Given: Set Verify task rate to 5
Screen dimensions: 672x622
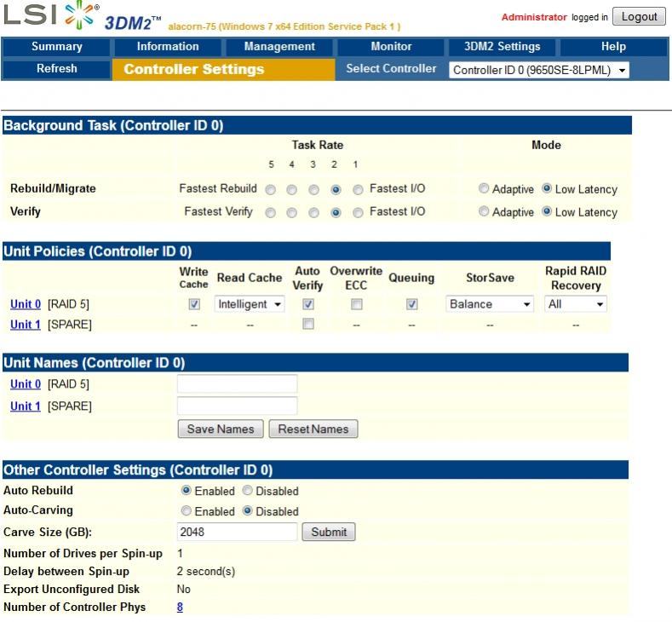Looking at the screenshot, I should pos(271,213).
